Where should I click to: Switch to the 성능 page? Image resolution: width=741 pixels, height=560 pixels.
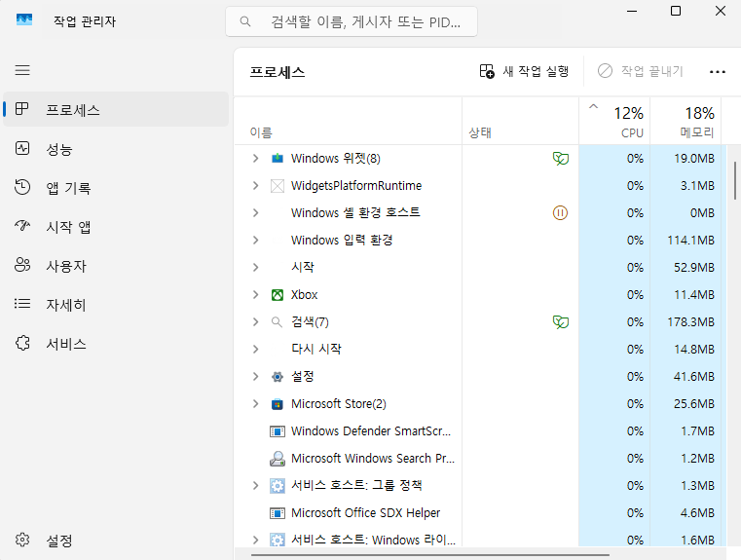[x=116, y=149]
